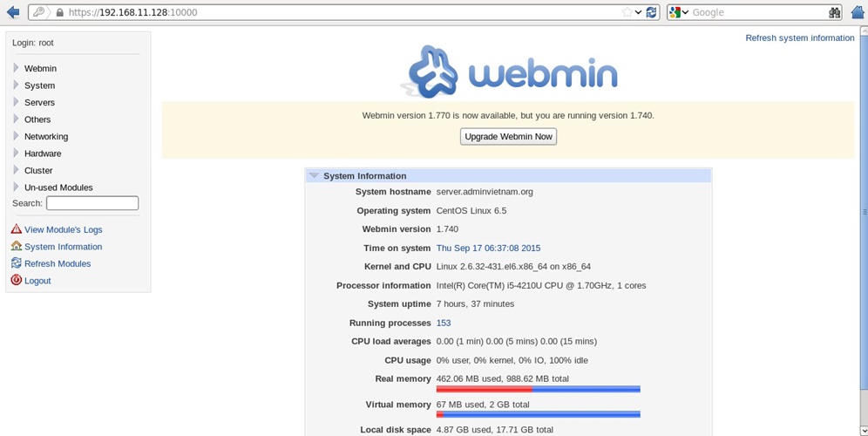Click the Kernel value Linux 2.6.32-431
The width and height of the screenshot is (868, 436).
513,267
